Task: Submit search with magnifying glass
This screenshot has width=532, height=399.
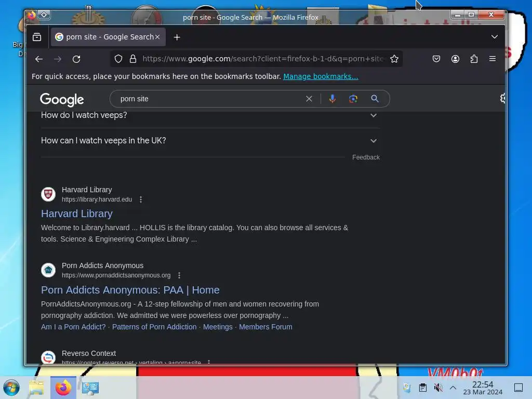Action: 375,99
